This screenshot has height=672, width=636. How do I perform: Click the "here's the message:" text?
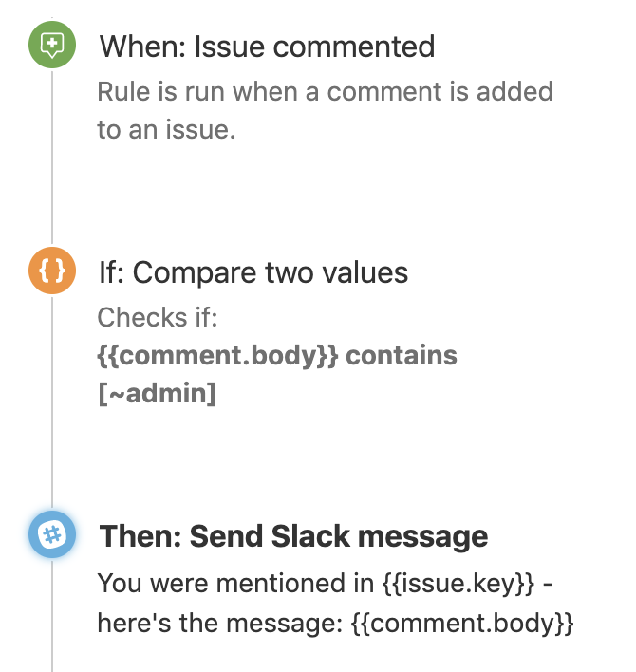220,624
